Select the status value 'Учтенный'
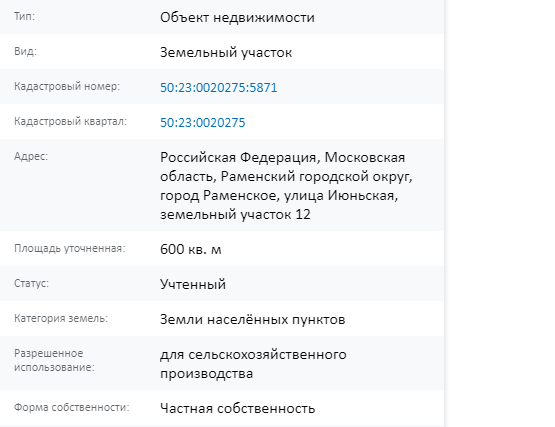The width and height of the screenshot is (555, 427). 193,284
